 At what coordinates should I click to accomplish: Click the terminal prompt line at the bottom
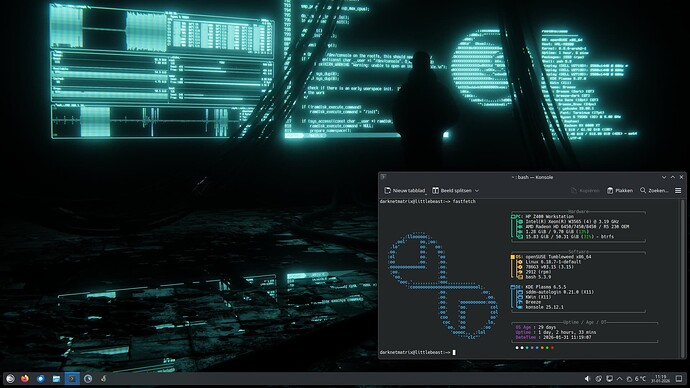click(418, 352)
